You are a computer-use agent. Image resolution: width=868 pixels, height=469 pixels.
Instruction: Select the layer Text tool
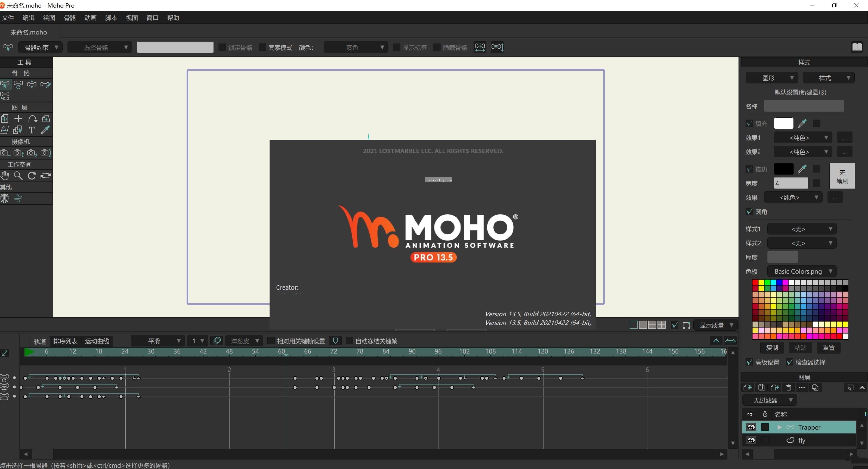pyautogui.click(x=32, y=130)
